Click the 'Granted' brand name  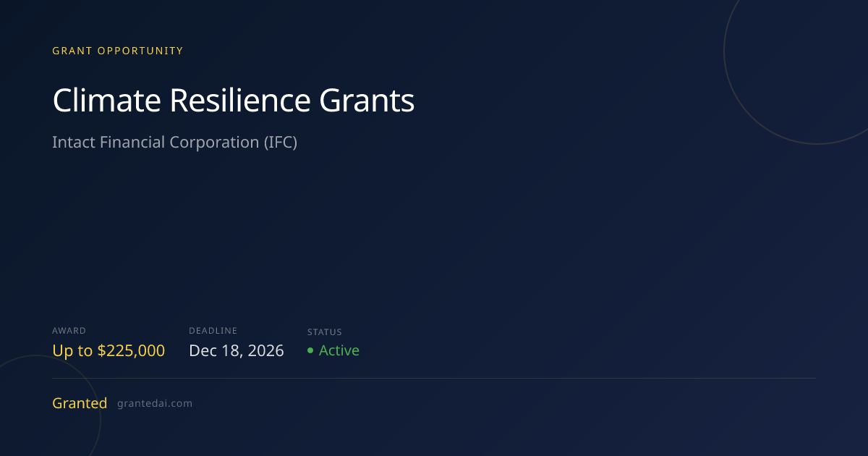coord(80,403)
